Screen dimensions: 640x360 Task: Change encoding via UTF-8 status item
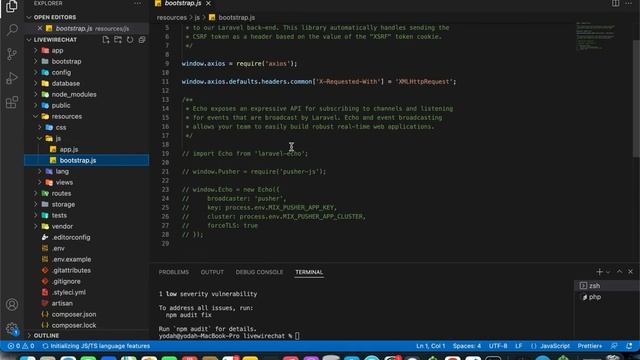[498, 346]
